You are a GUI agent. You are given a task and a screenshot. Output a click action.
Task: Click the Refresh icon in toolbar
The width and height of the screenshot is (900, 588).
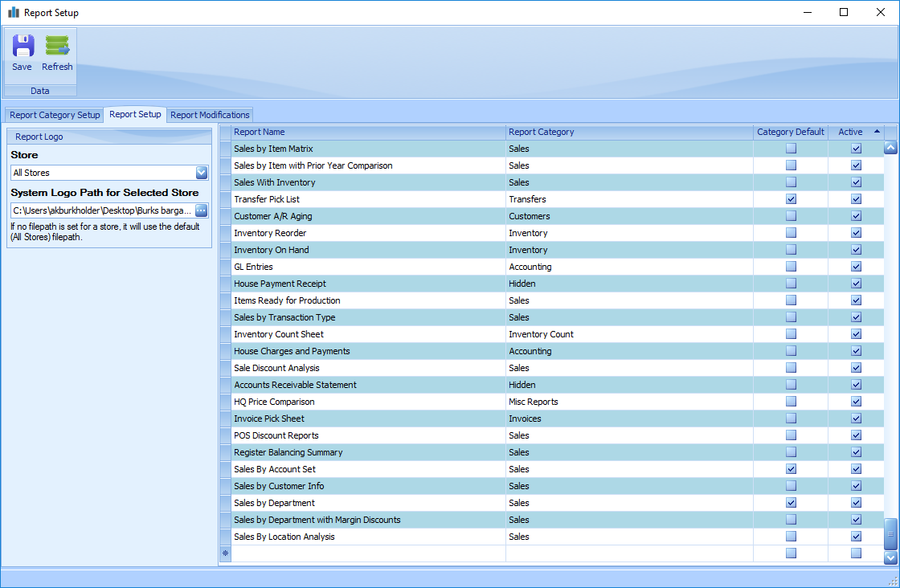click(57, 47)
